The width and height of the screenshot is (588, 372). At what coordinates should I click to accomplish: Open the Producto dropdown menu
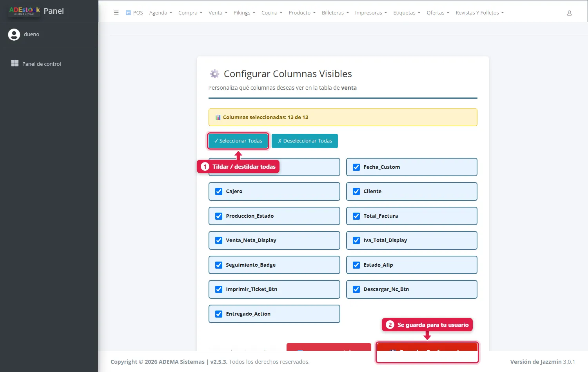pyautogui.click(x=302, y=13)
